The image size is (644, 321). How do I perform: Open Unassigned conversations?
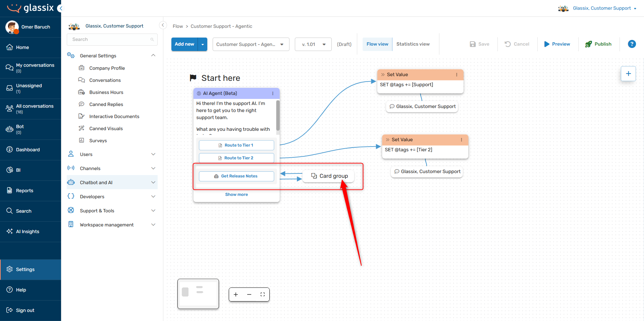tap(31, 88)
